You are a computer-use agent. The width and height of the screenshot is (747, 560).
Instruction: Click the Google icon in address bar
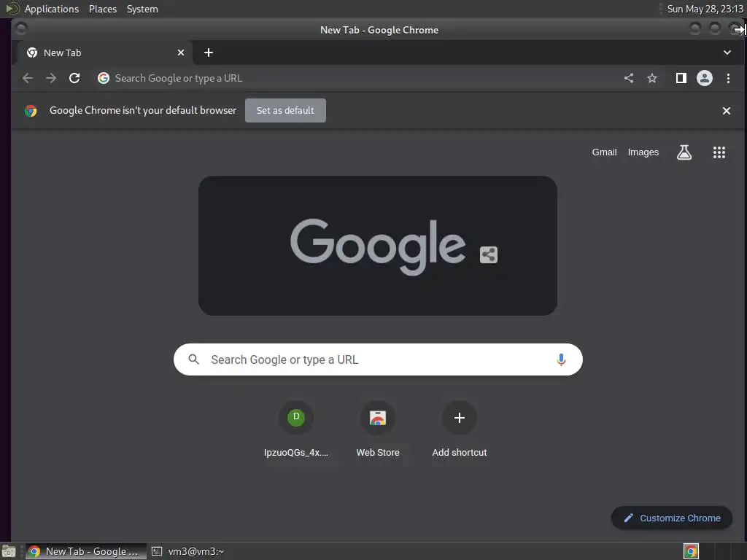[x=104, y=78]
